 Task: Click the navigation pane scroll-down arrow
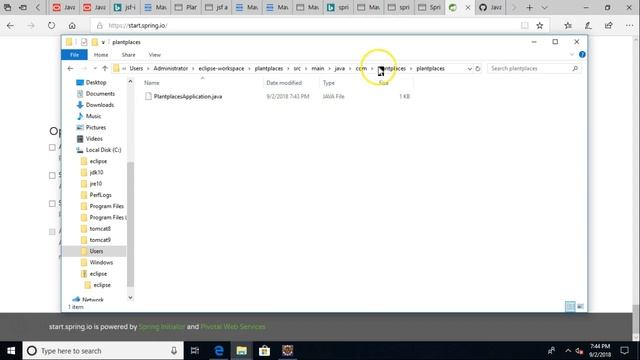click(130, 298)
